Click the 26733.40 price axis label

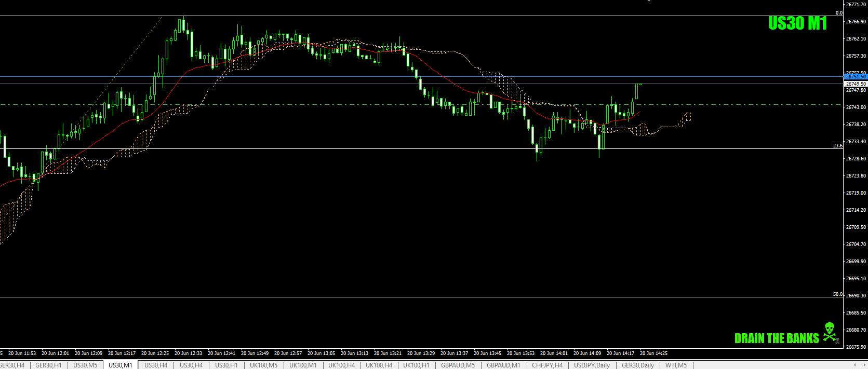856,142
